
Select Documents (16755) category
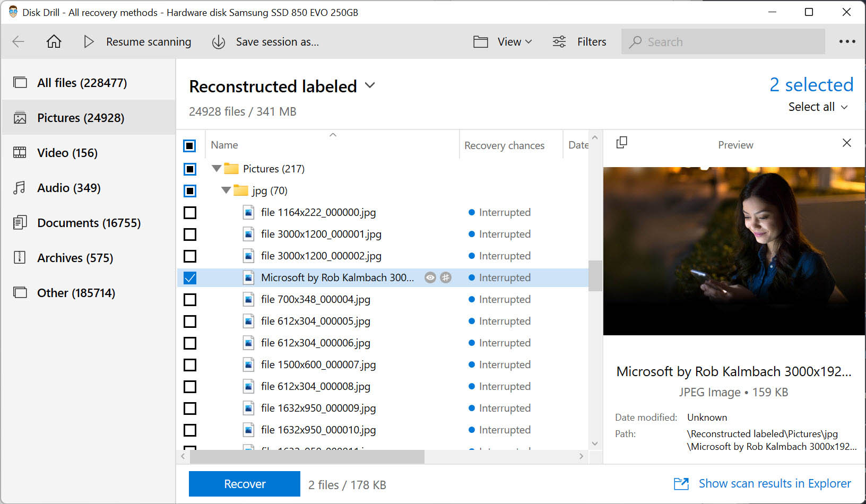[88, 223]
